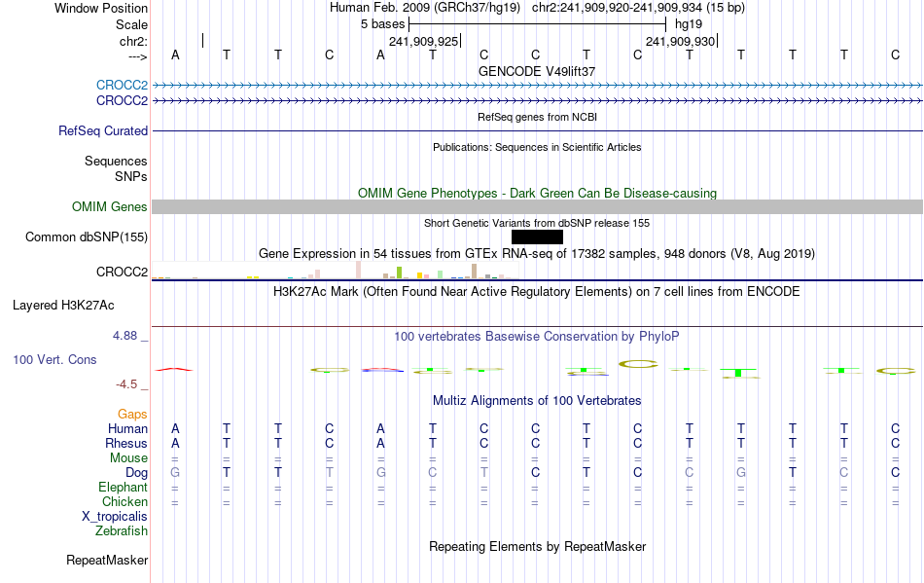This screenshot has height=583, width=924.
Task: Open the OMIM Genes track label
Action: coord(110,207)
